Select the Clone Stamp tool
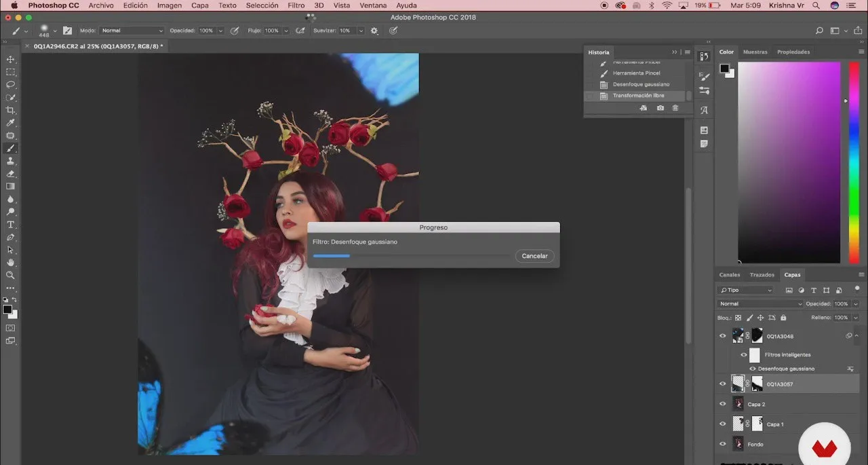Image resolution: width=868 pixels, height=465 pixels. 10,161
